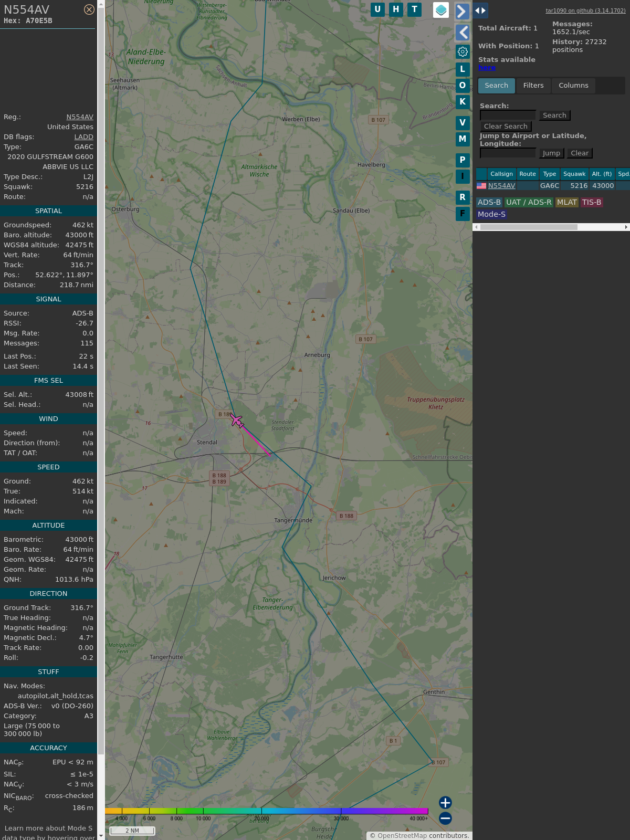The image size is (630, 840).
Task: Sort table by Squawk column
Action: point(574,174)
